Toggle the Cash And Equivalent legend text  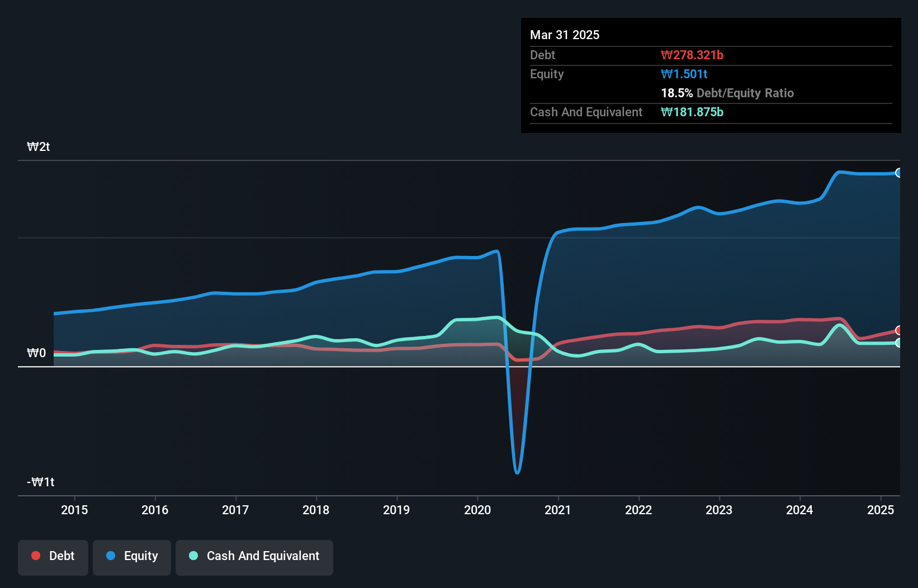point(263,556)
